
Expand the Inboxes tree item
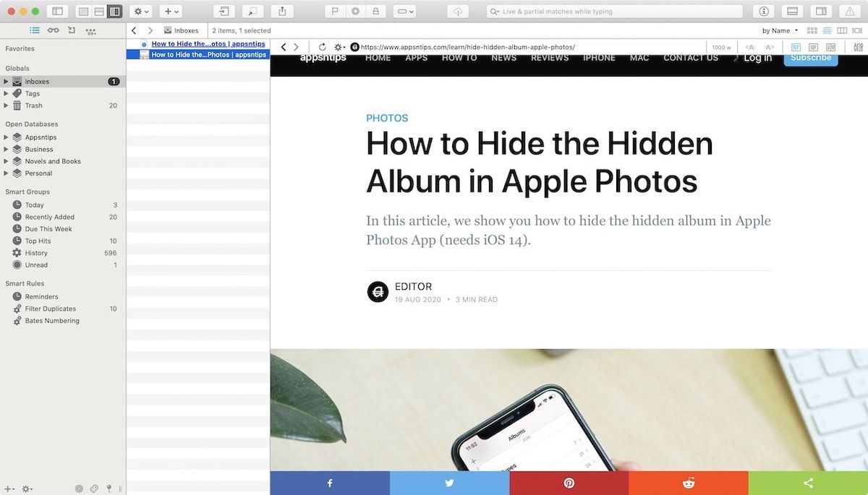coord(7,82)
